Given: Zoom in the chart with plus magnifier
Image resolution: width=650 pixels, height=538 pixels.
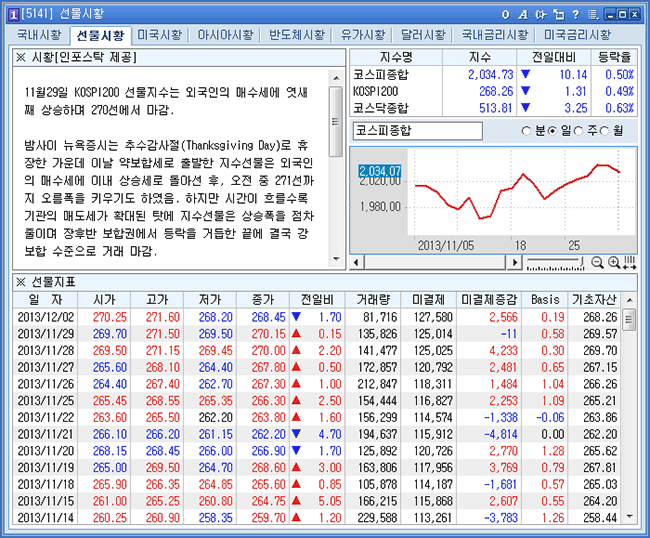Looking at the screenshot, I should [613, 262].
